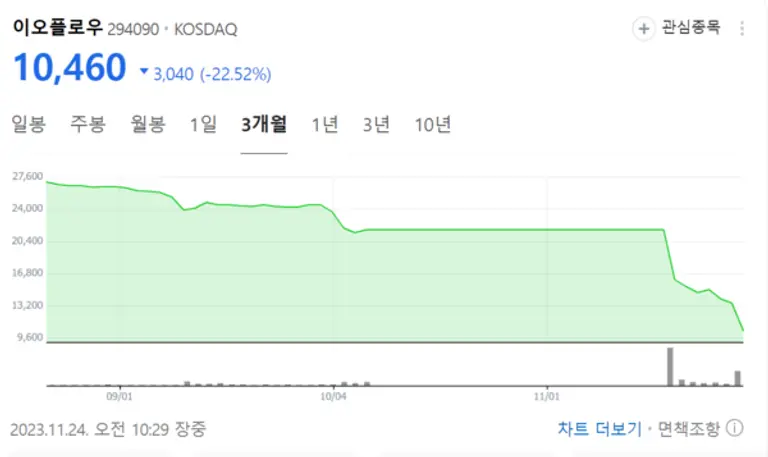Show the 1일 chart period
This screenshot has width=768, height=457.
203,125
